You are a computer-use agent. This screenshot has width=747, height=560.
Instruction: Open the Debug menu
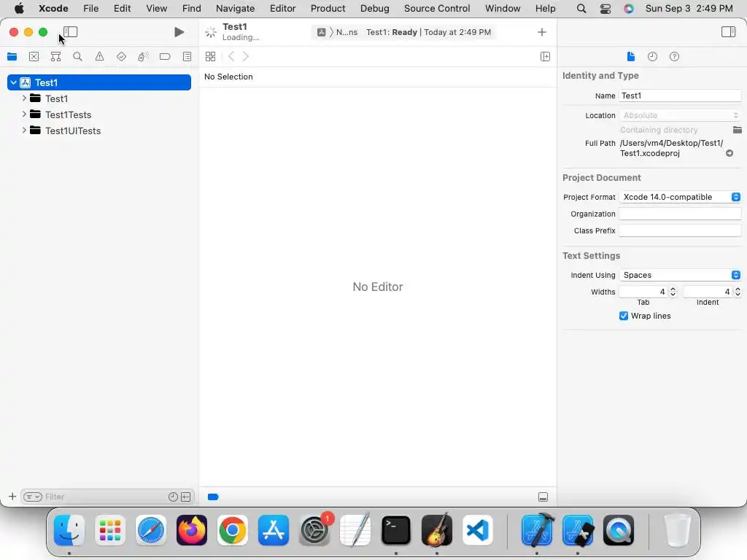click(374, 9)
